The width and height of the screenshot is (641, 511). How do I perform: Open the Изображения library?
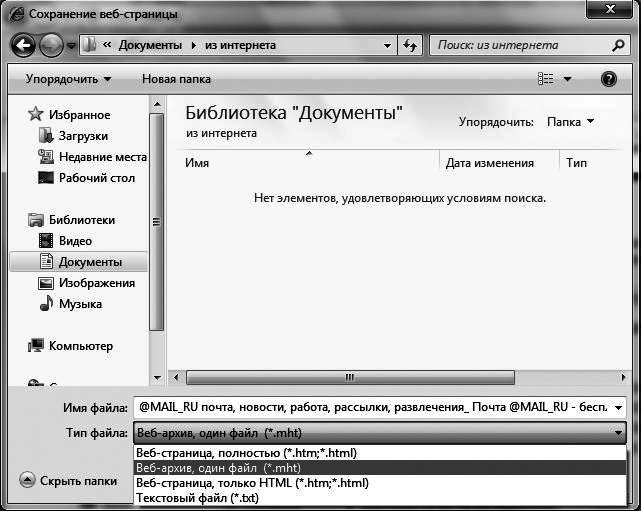point(97,283)
